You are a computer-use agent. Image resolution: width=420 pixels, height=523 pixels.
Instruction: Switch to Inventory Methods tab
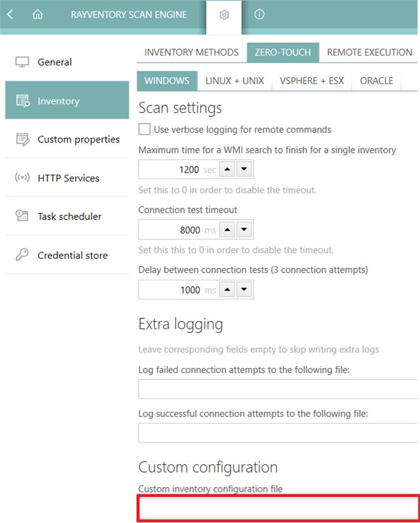[192, 52]
